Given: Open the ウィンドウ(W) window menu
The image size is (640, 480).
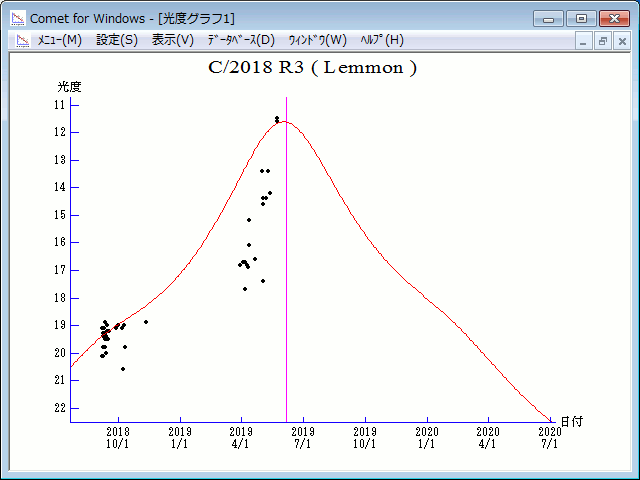Looking at the screenshot, I should [x=317, y=40].
